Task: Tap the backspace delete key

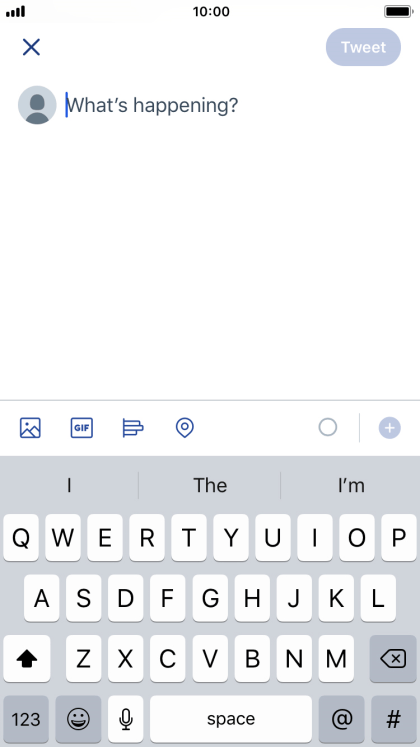Action: [393, 658]
